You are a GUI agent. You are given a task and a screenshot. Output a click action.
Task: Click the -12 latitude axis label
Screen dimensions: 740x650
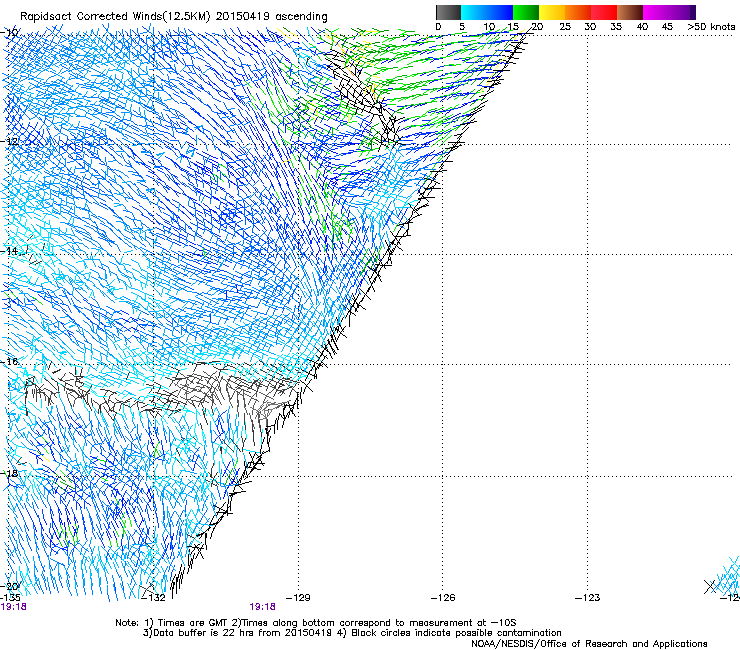[x=9, y=141]
